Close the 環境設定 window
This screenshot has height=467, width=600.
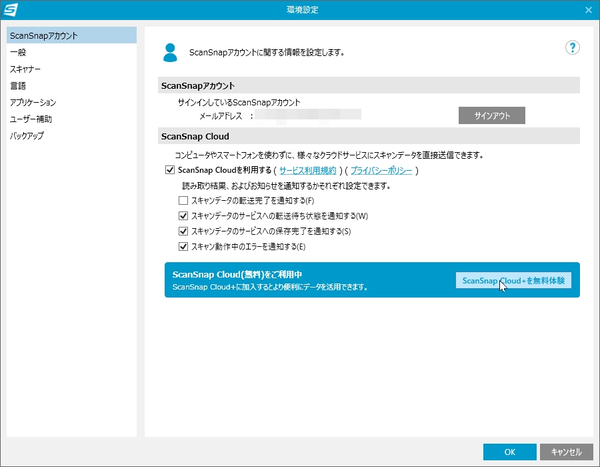tap(589, 10)
